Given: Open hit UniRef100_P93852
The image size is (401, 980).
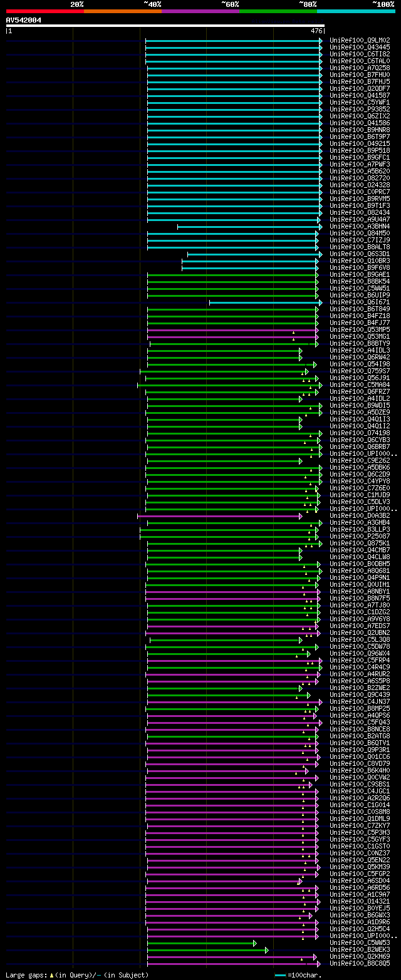Looking at the screenshot, I should tap(360, 109).
